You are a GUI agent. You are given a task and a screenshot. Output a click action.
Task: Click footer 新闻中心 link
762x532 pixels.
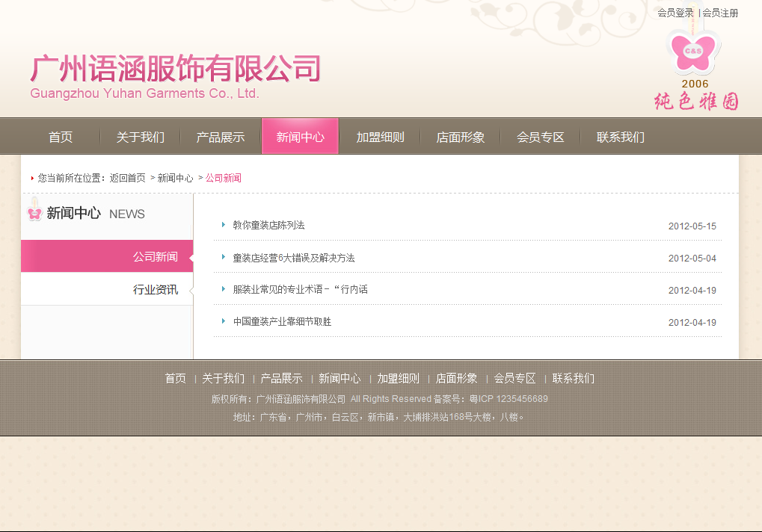coord(339,378)
